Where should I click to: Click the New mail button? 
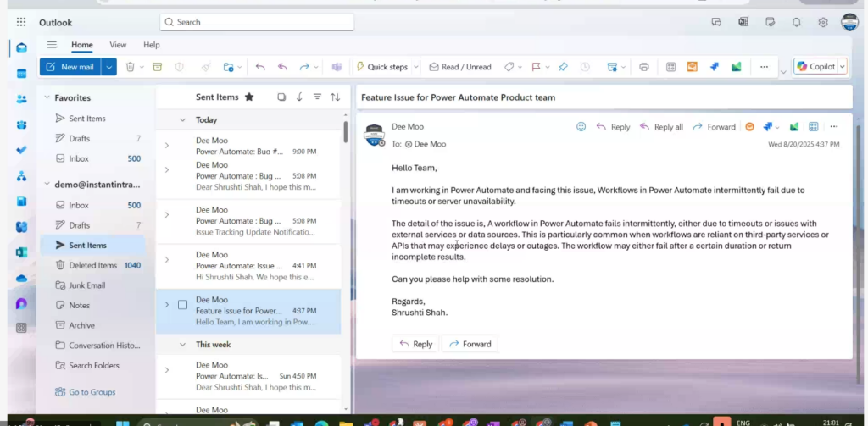(70, 67)
